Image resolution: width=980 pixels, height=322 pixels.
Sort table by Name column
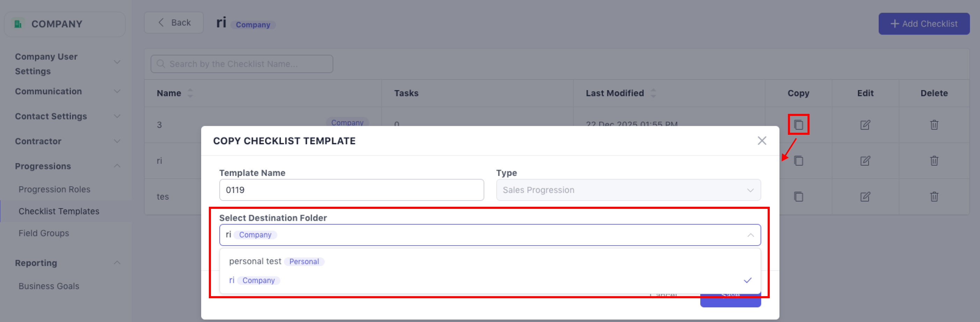[190, 93]
